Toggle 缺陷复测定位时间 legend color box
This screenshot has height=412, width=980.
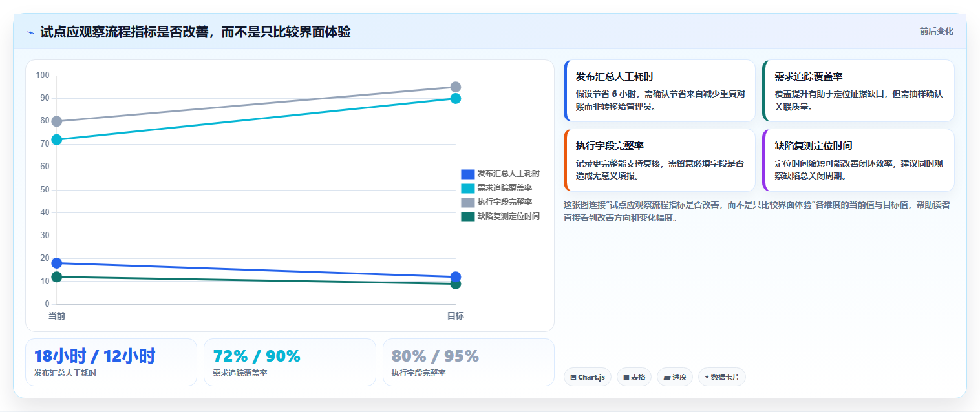point(467,216)
